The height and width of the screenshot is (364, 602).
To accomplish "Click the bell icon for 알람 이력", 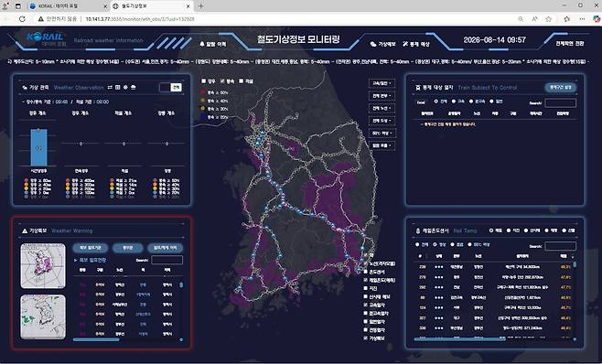I will click(202, 44).
